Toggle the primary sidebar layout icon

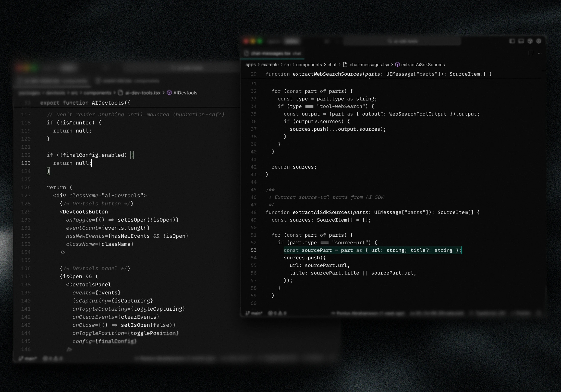[512, 41]
